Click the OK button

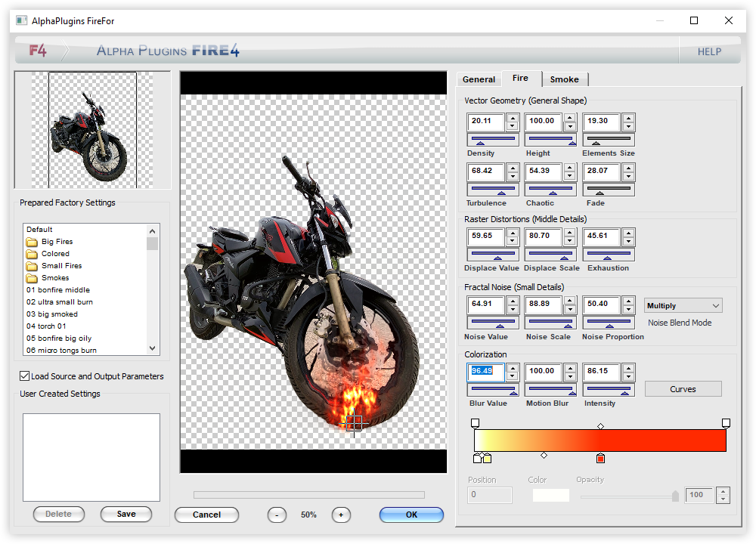(x=411, y=515)
